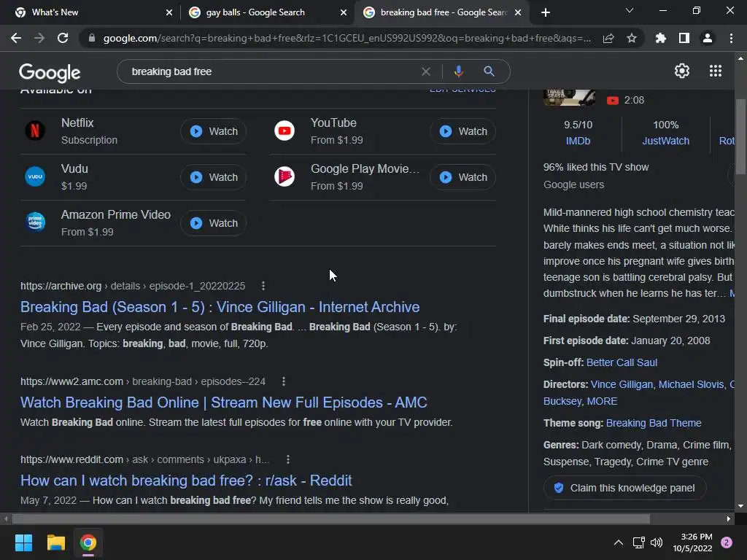
Task: Click the padlock site info icon
Action: 92,38
